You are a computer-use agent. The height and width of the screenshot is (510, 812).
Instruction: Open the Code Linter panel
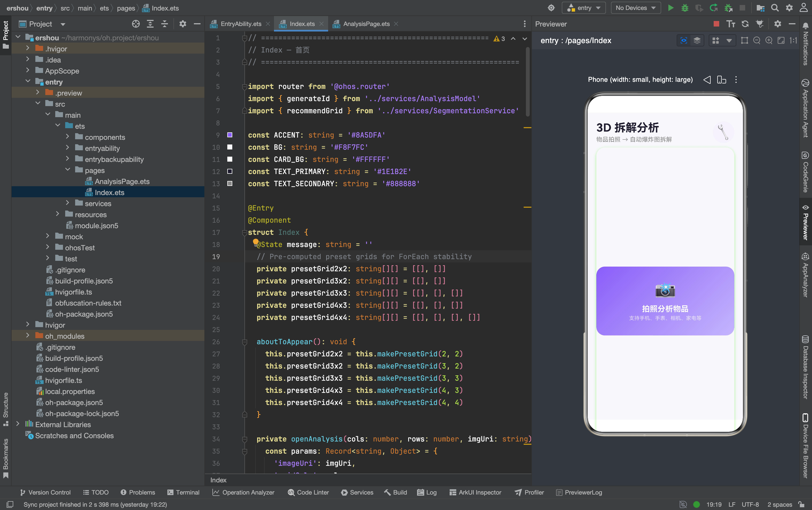coord(308,492)
